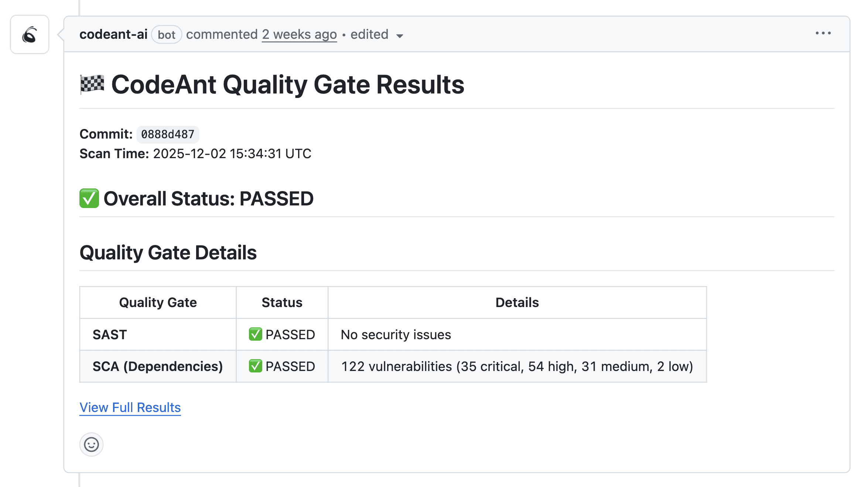Click the codeant-ai username

[x=114, y=34]
